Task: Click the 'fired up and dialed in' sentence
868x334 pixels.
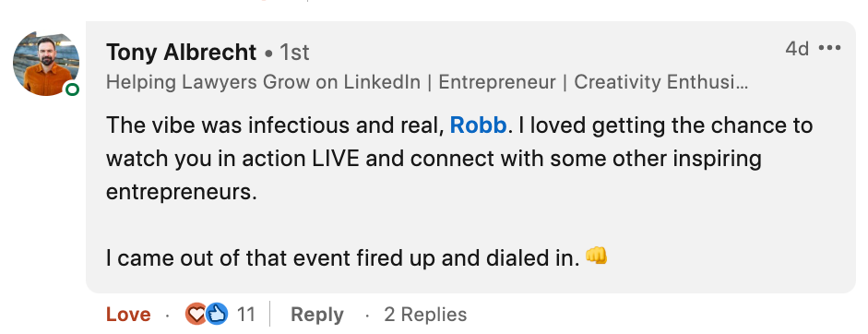Action: [x=342, y=258]
